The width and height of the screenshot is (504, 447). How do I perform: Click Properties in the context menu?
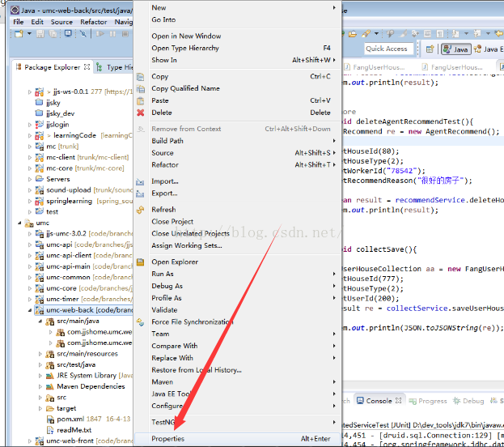pos(237,439)
